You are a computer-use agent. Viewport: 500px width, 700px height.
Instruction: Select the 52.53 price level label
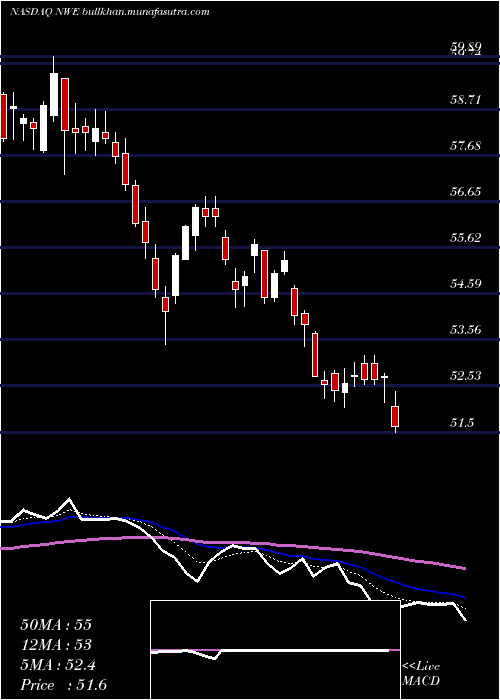[465, 376]
